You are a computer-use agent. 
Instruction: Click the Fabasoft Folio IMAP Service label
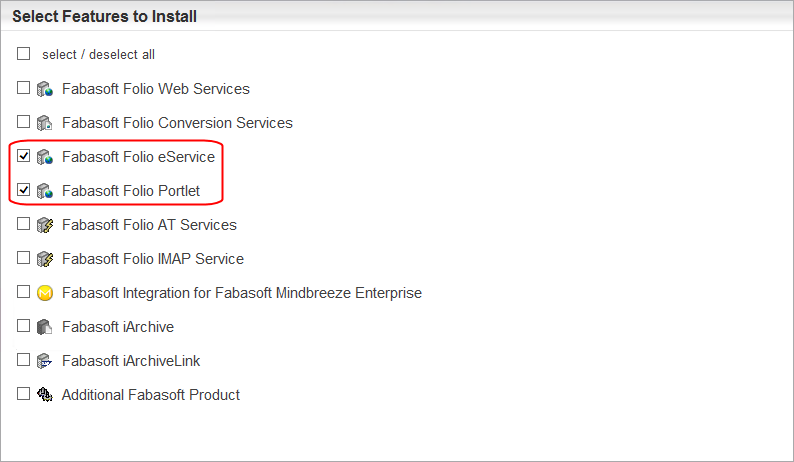[152, 259]
